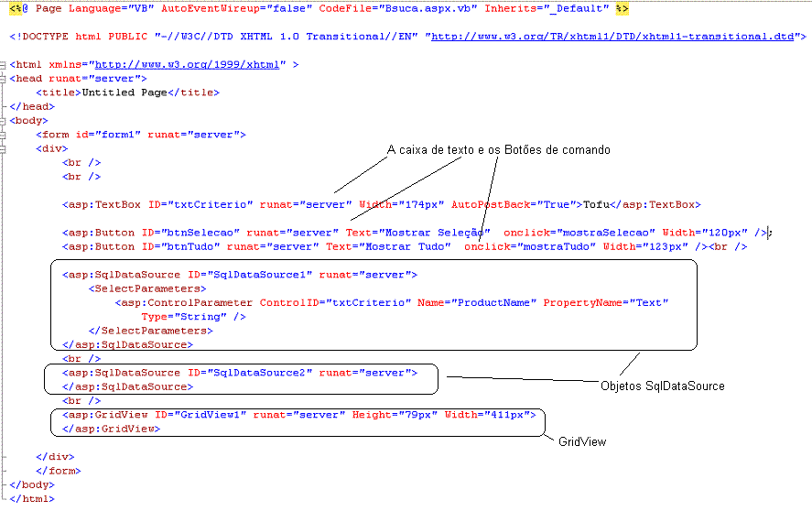
Task: Click the closing </html> tag
Action: [32, 498]
